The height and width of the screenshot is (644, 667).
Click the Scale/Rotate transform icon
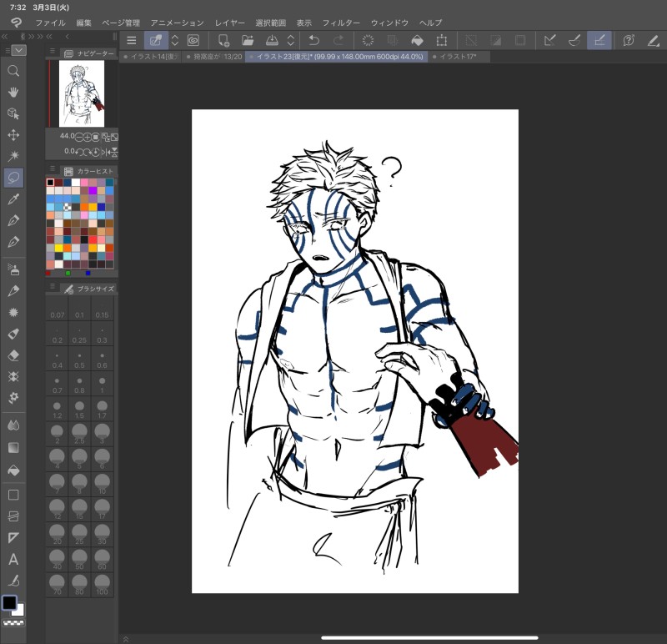(442, 40)
